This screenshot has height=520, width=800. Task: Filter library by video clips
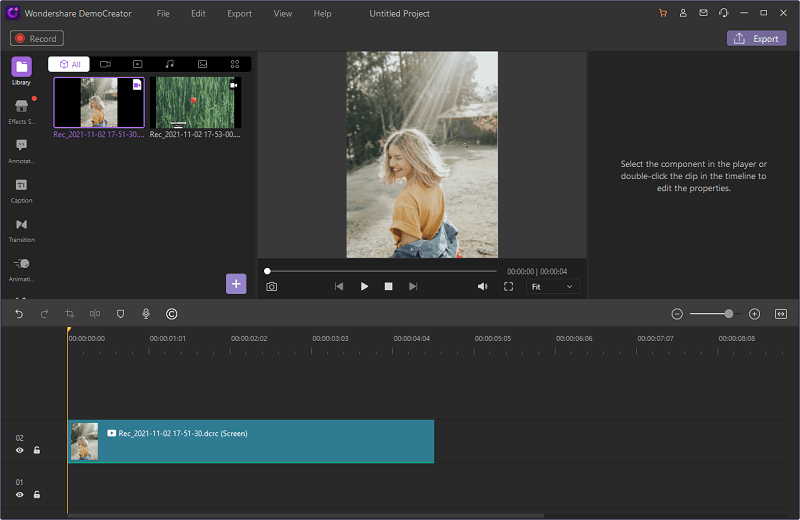pyautogui.click(x=138, y=64)
